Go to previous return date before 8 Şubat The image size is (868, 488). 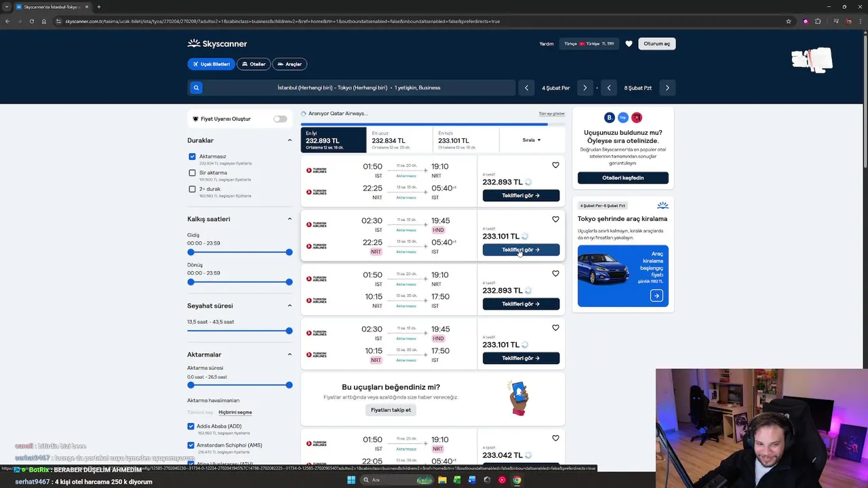(x=609, y=87)
